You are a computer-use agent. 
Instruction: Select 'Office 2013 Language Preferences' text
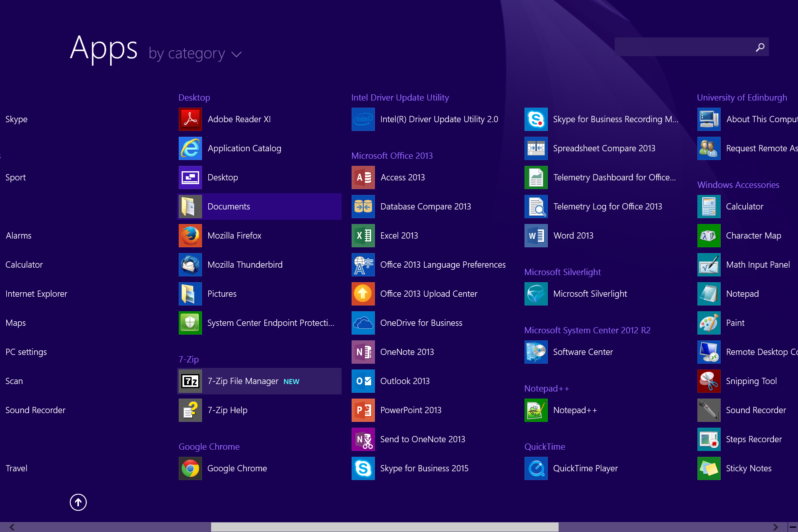(443, 265)
